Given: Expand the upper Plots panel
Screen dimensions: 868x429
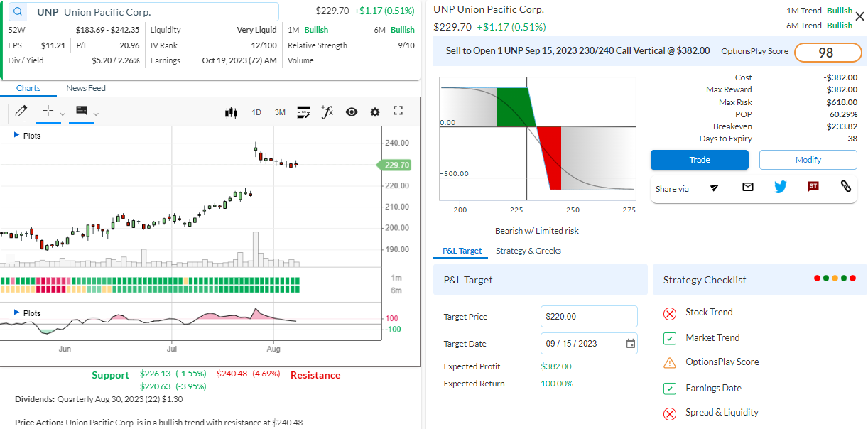Looking at the screenshot, I should point(28,135).
